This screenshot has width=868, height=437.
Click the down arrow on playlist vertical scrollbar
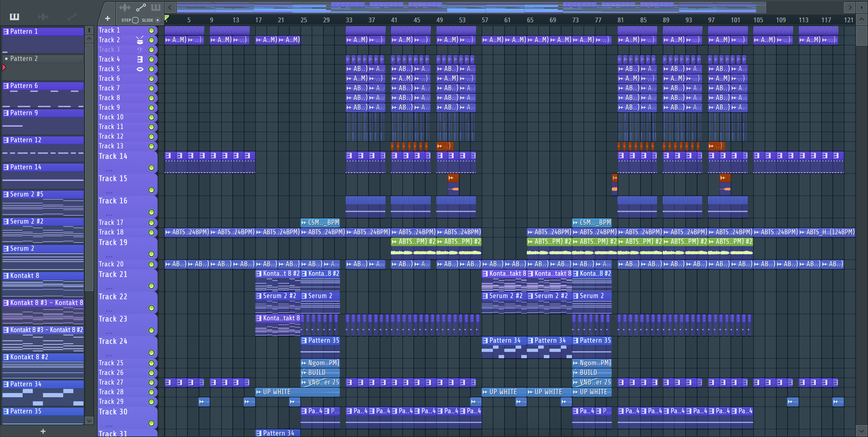(x=862, y=431)
